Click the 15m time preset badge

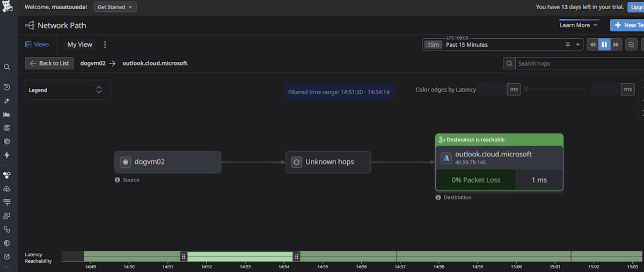[433, 45]
